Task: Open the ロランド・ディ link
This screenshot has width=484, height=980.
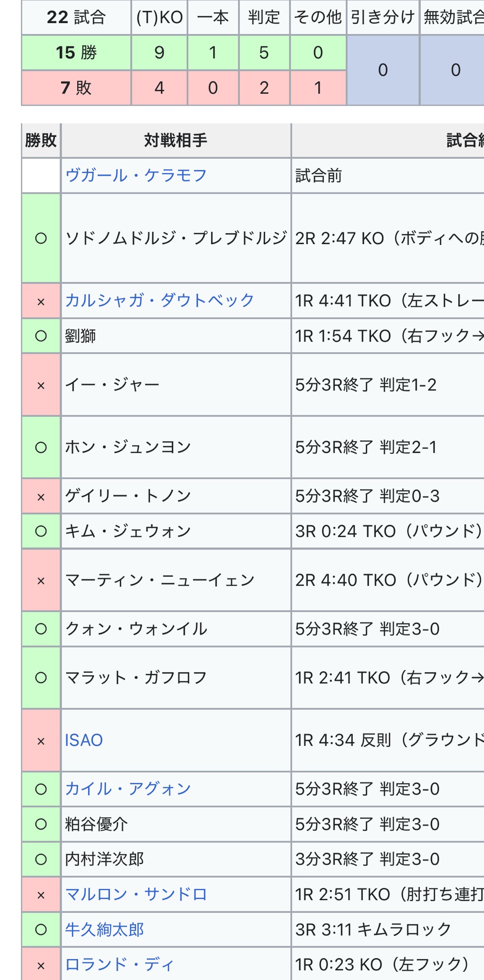Action: pyautogui.click(x=120, y=964)
